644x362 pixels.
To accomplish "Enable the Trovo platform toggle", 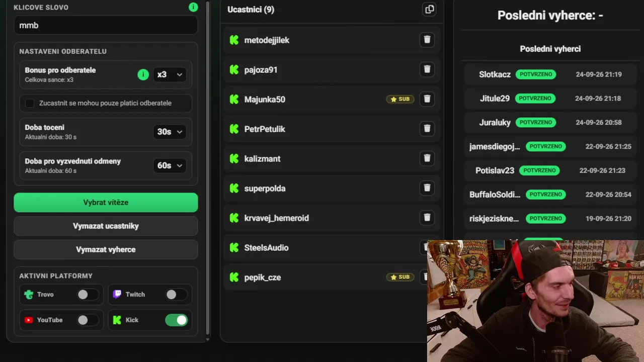I will [88, 295].
